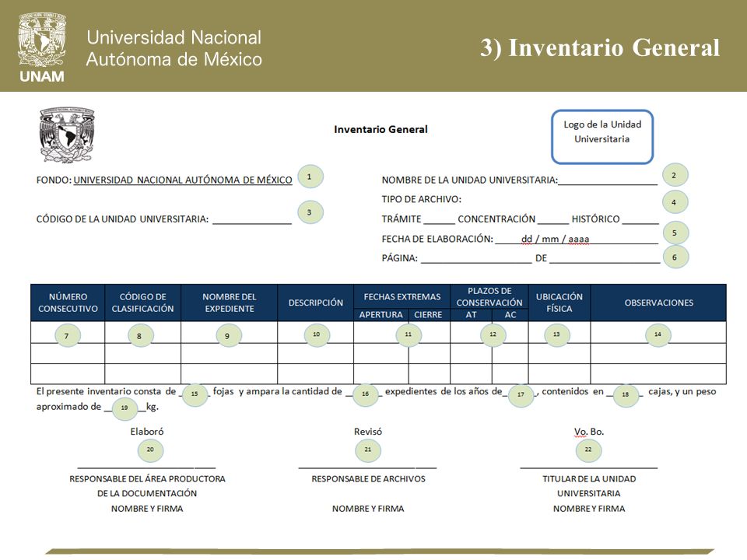The height and width of the screenshot is (560, 747).
Task: Click the "Logo de la Unidad Universitaria" placeholder box
Action: (x=602, y=137)
